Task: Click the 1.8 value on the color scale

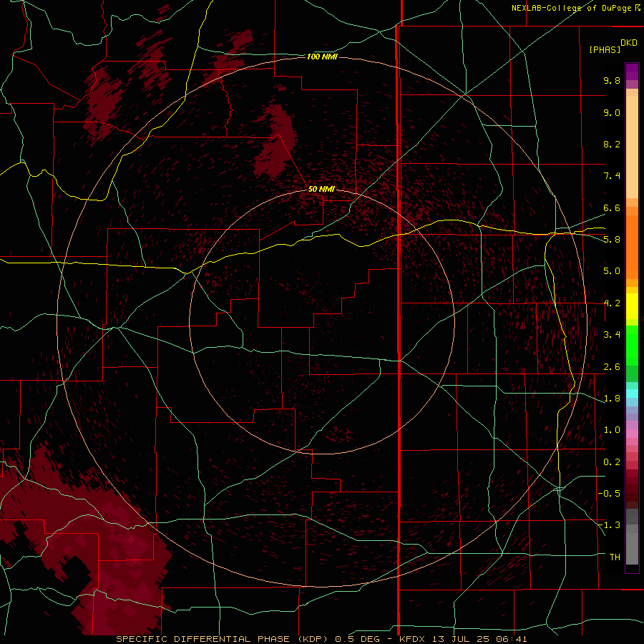Action: click(x=612, y=399)
